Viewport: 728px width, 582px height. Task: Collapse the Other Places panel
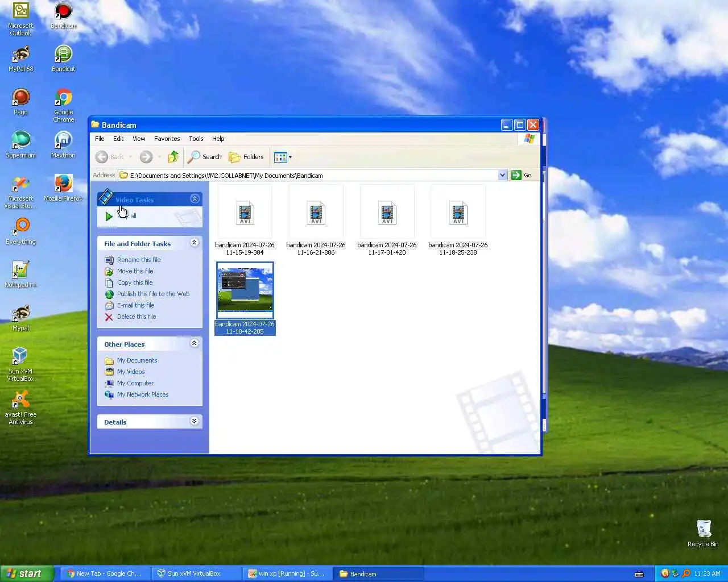[x=195, y=343]
